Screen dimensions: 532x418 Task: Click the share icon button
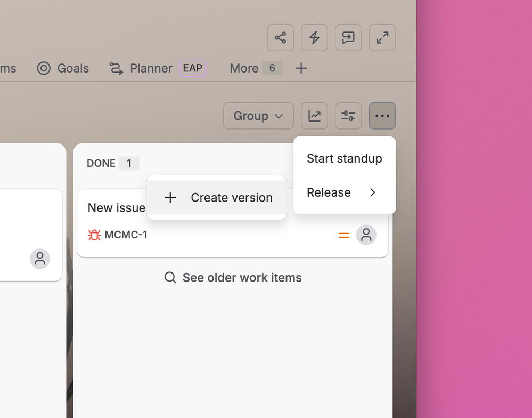pos(280,37)
